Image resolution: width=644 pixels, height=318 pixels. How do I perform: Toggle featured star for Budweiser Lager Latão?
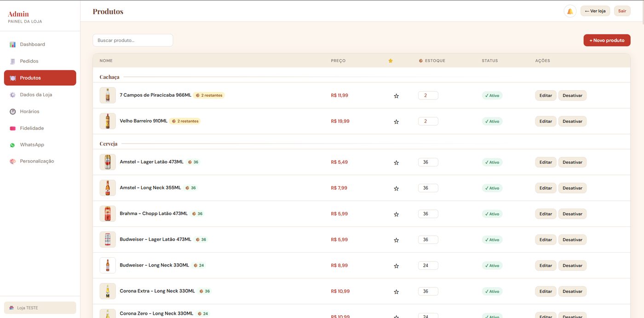(x=396, y=240)
